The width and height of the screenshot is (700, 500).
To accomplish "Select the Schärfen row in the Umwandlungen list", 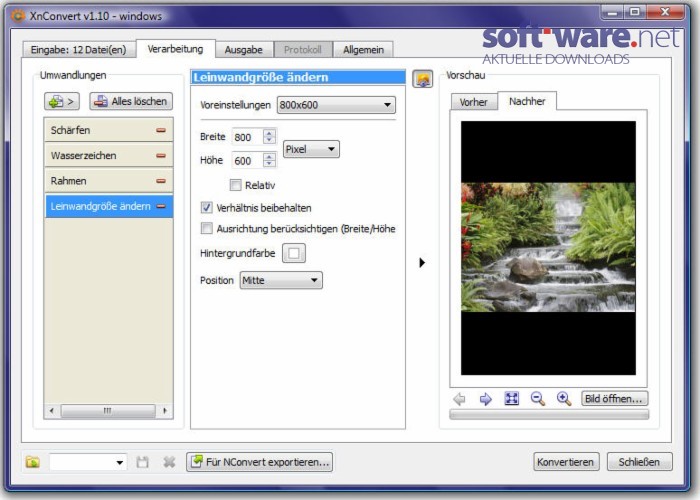I will click(108, 130).
